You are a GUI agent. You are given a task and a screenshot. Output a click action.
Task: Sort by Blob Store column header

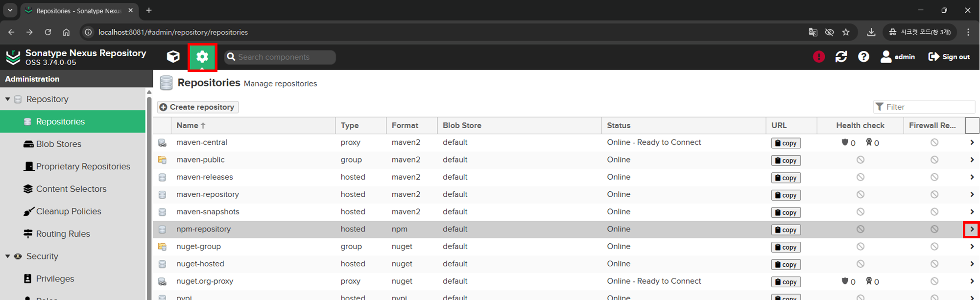pyautogui.click(x=519, y=125)
